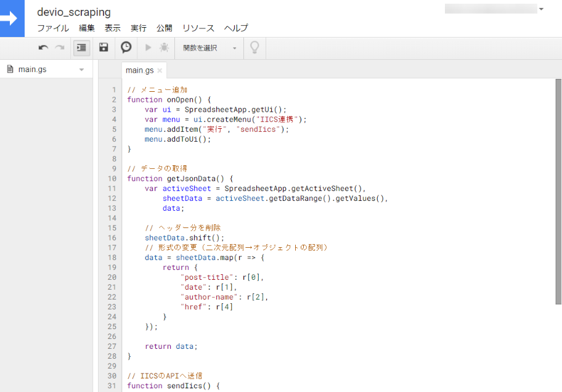Click the redo arrow icon
The width and height of the screenshot is (562, 392).
pos(59,47)
